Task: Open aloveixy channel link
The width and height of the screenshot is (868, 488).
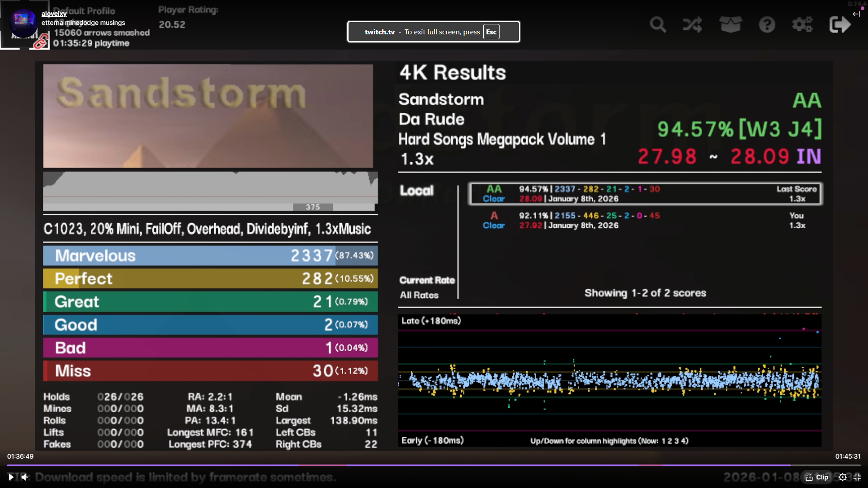Action: pyautogui.click(x=54, y=14)
